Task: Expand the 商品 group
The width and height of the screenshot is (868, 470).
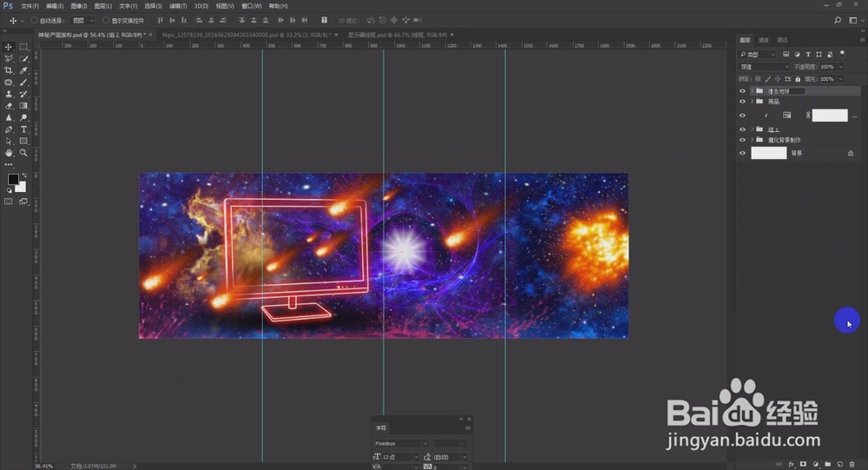Action: coord(752,102)
